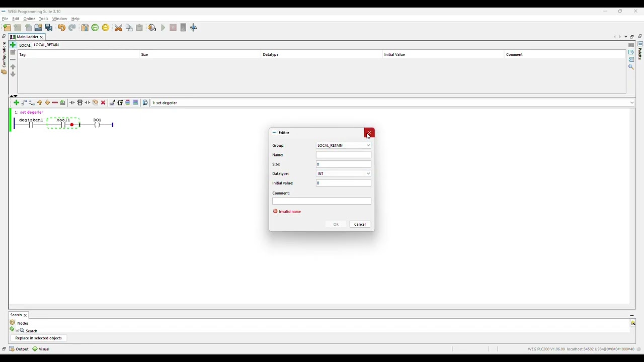Delete the selected element with the red X
The width and height of the screenshot is (644, 362).
pyautogui.click(x=103, y=103)
